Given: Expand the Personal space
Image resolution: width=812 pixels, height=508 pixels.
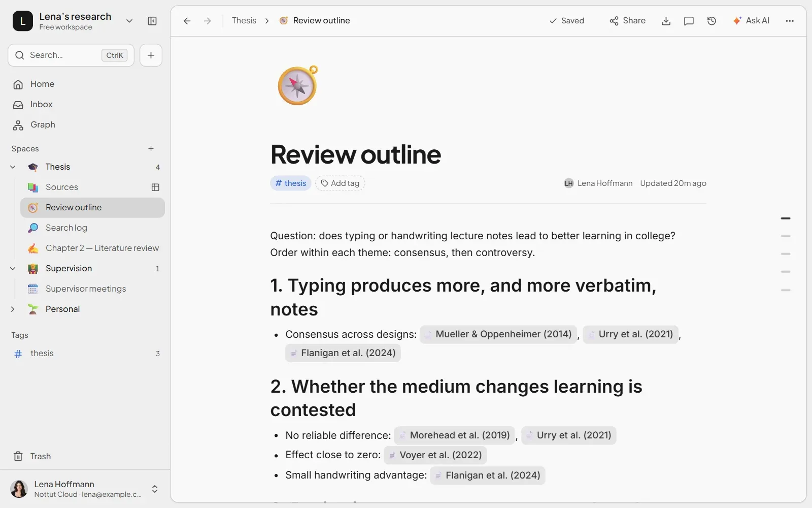Looking at the screenshot, I should [13, 309].
